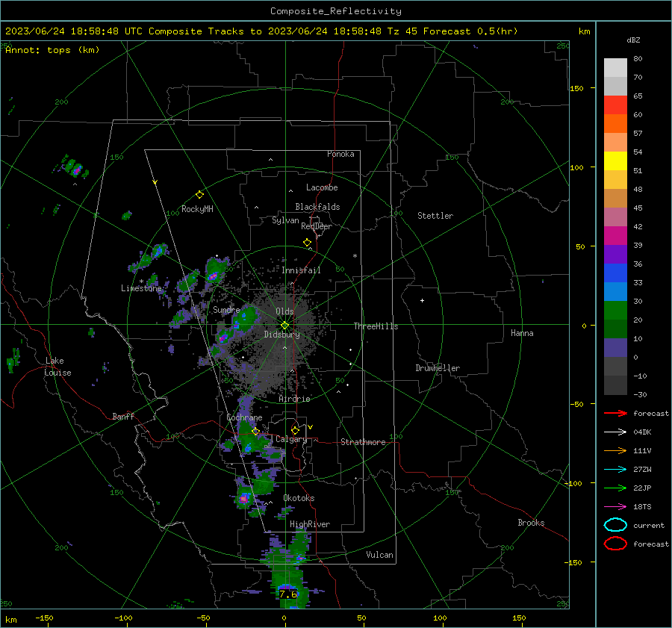Click the RedDeer city label
This screenshot has width=672, height=628.
coord(317,226)
